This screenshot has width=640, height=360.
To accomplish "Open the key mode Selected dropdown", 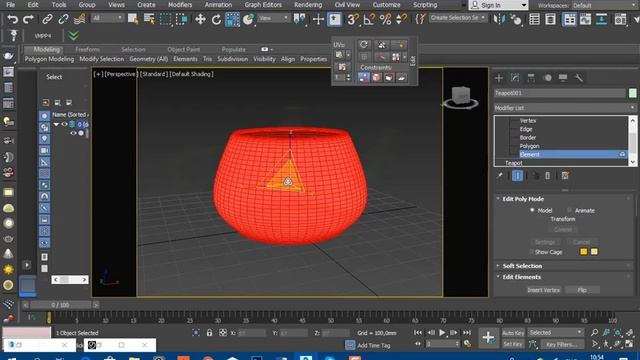I will point(556,333).
